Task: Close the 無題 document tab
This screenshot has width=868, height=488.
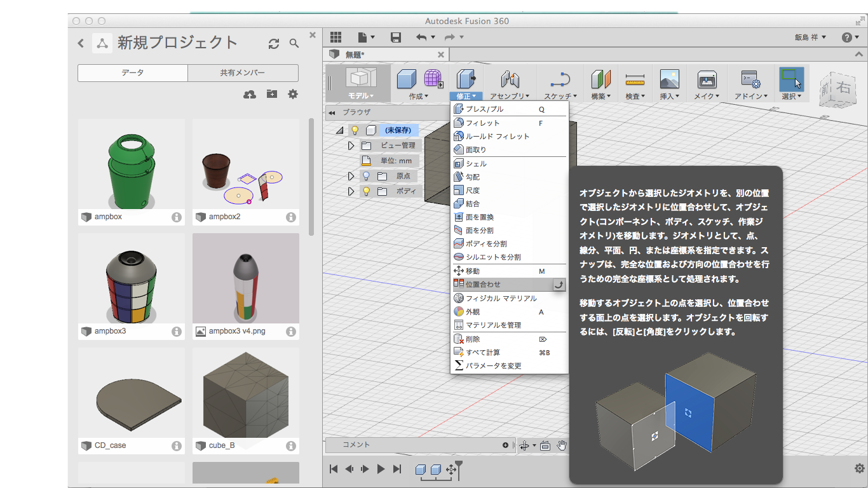Action: click(x=441, y=55)
